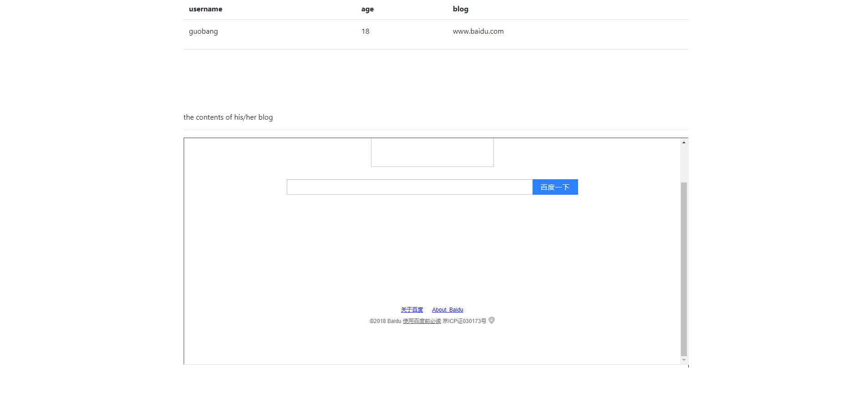Click 'the contents of his/her blog' heading
Viewport: 868px width, 414px height.
coord(228,117)
